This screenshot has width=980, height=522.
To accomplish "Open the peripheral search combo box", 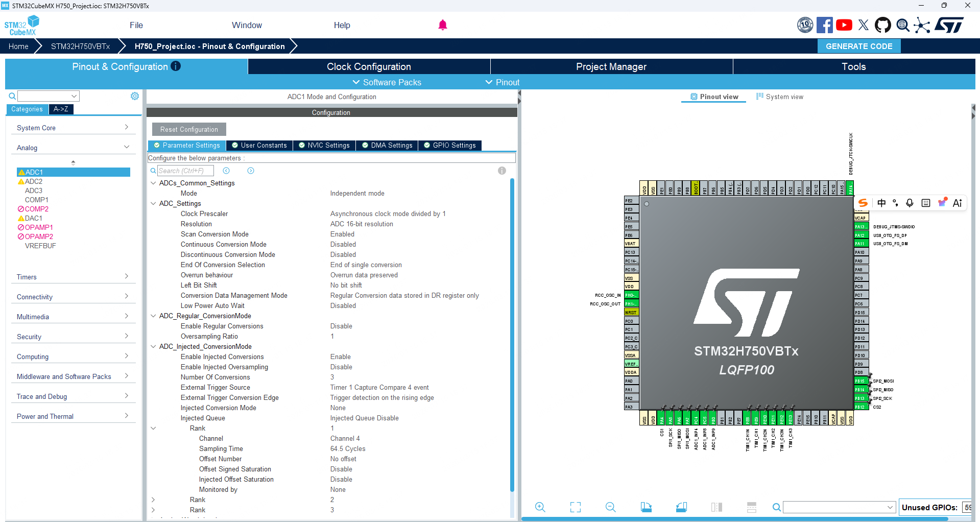I will (x=49, y=96).
